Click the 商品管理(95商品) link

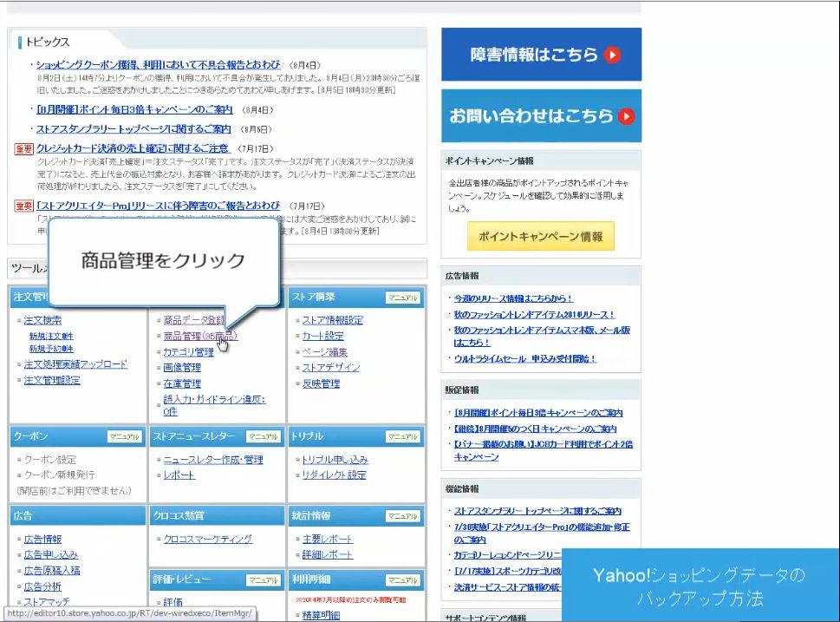[x=200, y=336]
